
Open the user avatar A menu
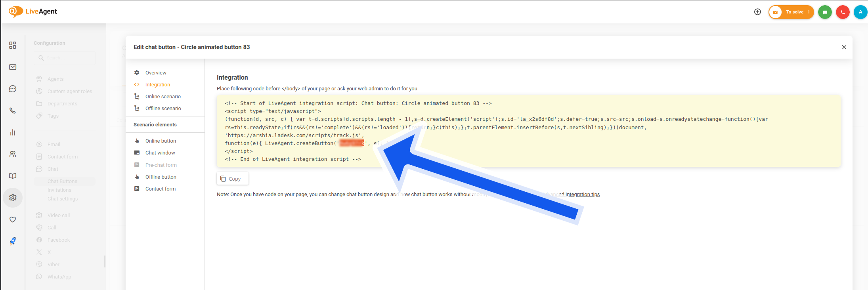coord(860,12)
